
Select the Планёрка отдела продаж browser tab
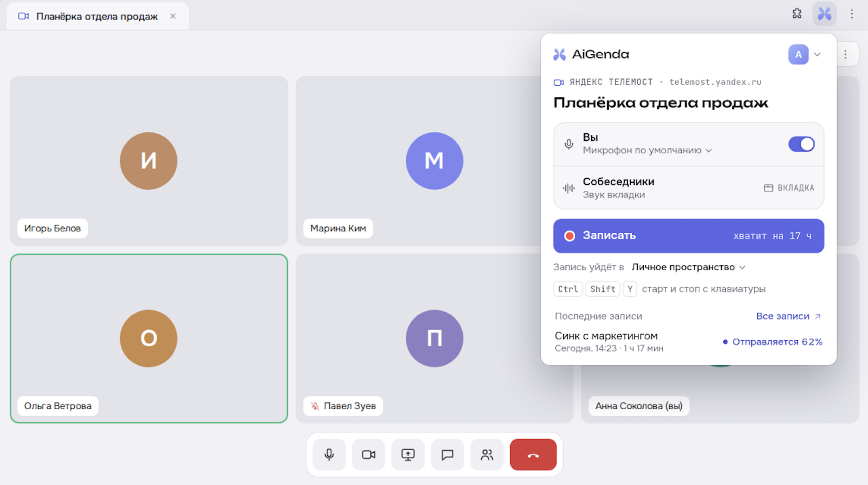(x=97, y=16)
